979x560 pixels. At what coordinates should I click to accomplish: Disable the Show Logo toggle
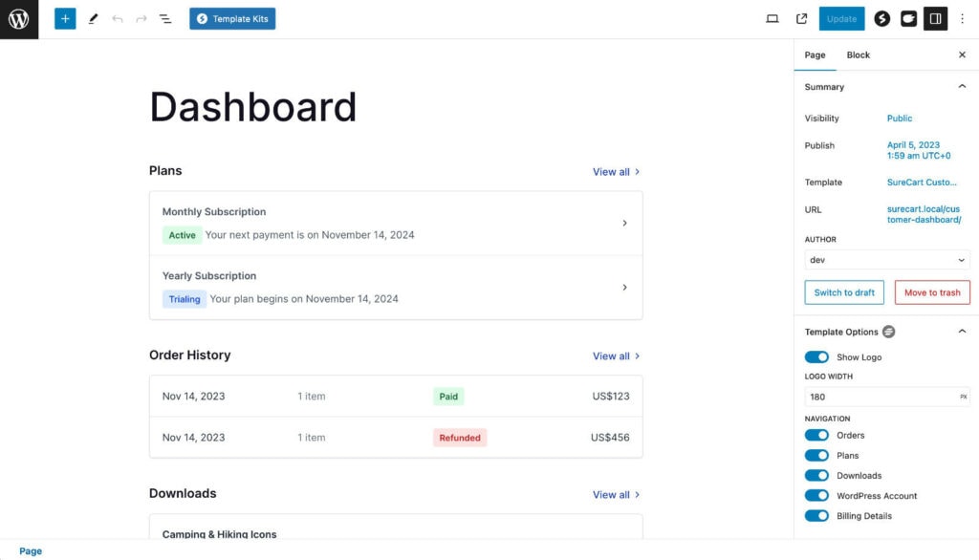pos(816,356)
